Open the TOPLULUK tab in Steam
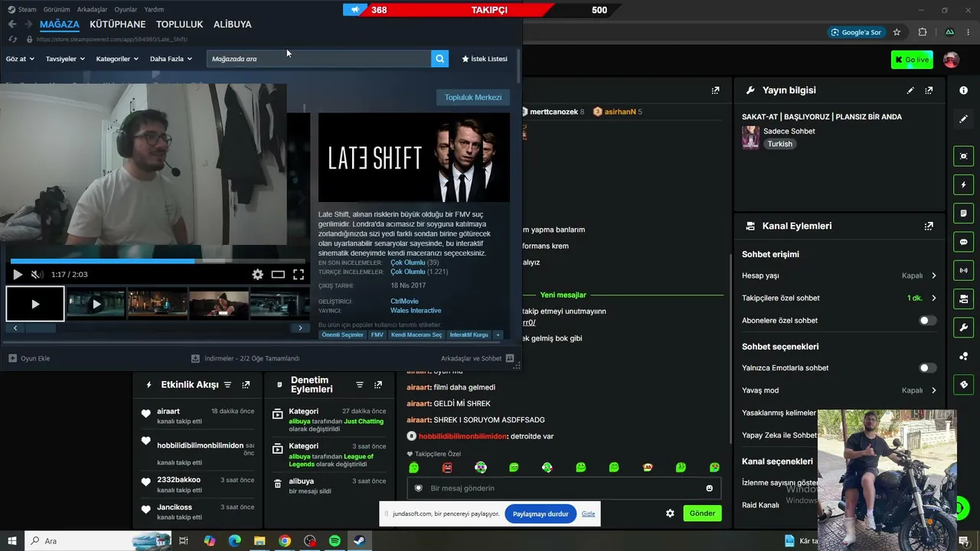Viewport: 980px width, 551px height. point(179,24)
